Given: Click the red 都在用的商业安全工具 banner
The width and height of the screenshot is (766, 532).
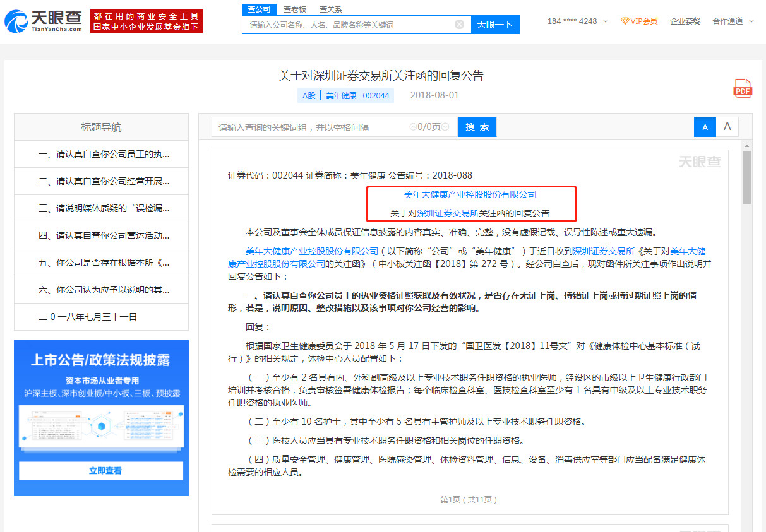Looking at the screenshot, I should [147, 21].
